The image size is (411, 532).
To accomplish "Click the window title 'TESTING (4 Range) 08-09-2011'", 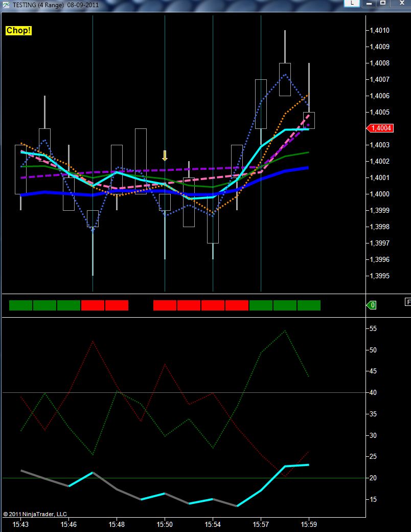I will point(56,5).
